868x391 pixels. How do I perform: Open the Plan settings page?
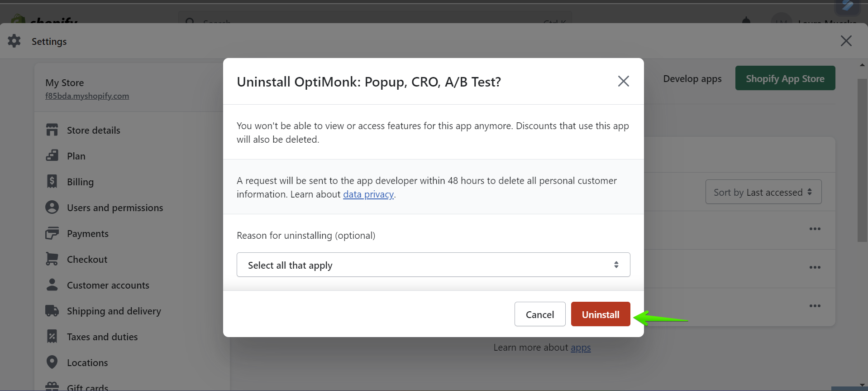(76, 156)
